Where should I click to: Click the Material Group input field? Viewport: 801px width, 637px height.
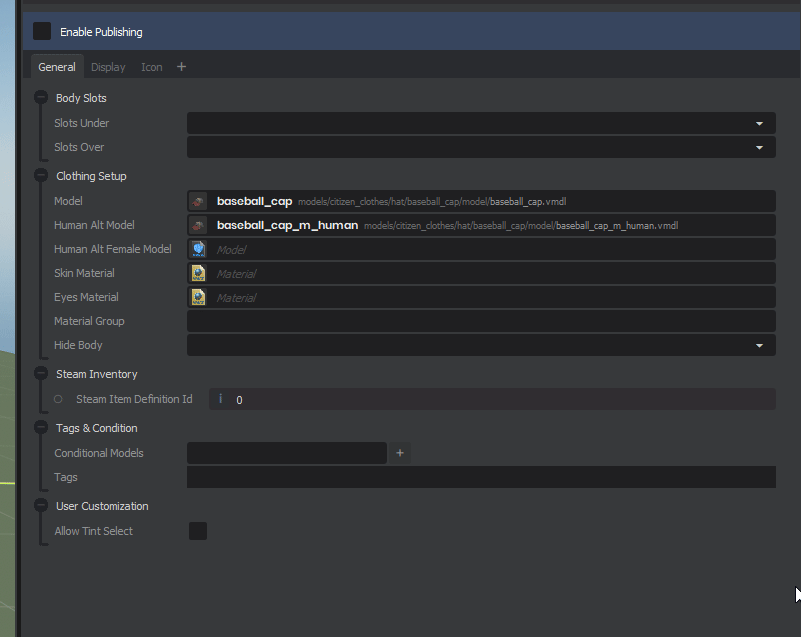coord(480,321)
